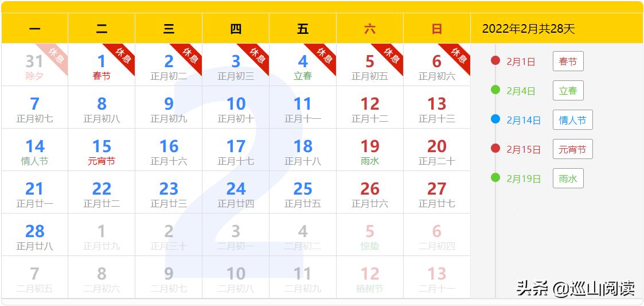Click the 休息 ribbon on February 6
The image size is (644, 306).
[x=458, y=56]
